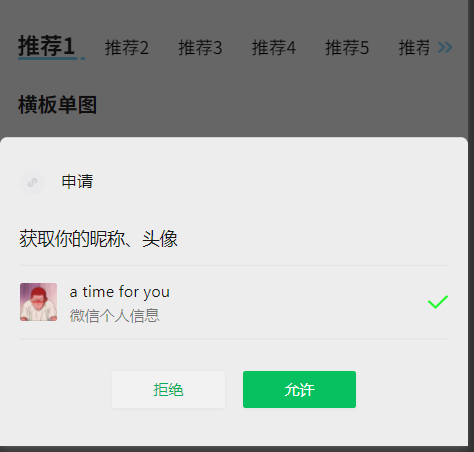Open the 推荐2 tab
Viewport: 474px width, 452px height.
[127, 47]
